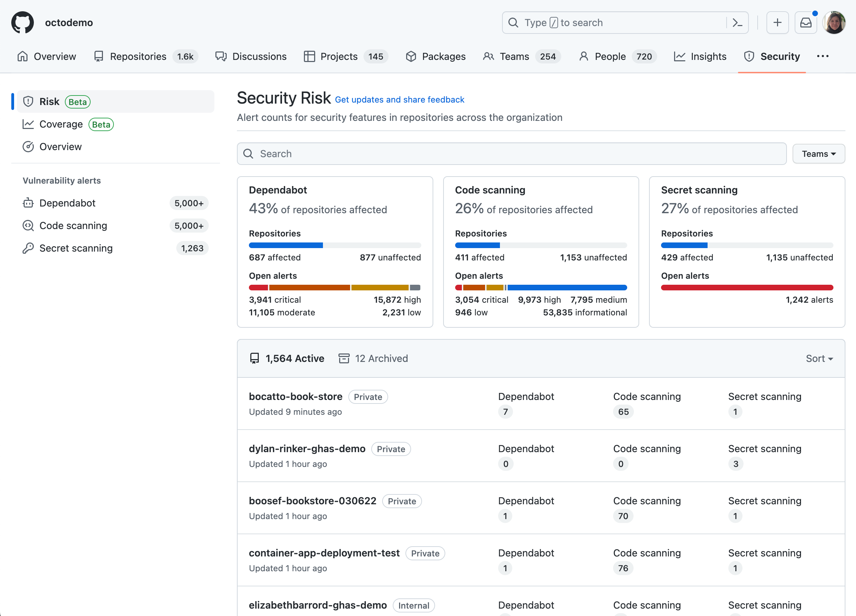856x616 pixels.
Task: Open the Repositories tab
Action: coord(145,56)
